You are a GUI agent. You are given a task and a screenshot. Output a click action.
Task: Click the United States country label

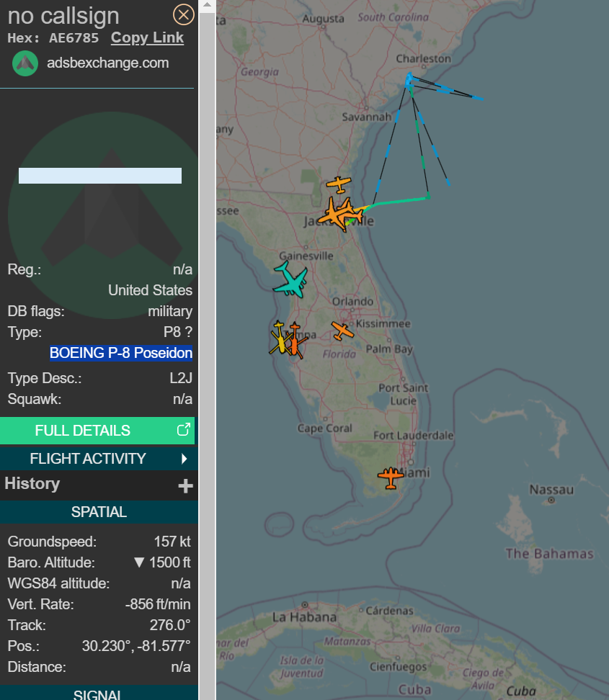(150, 290)
